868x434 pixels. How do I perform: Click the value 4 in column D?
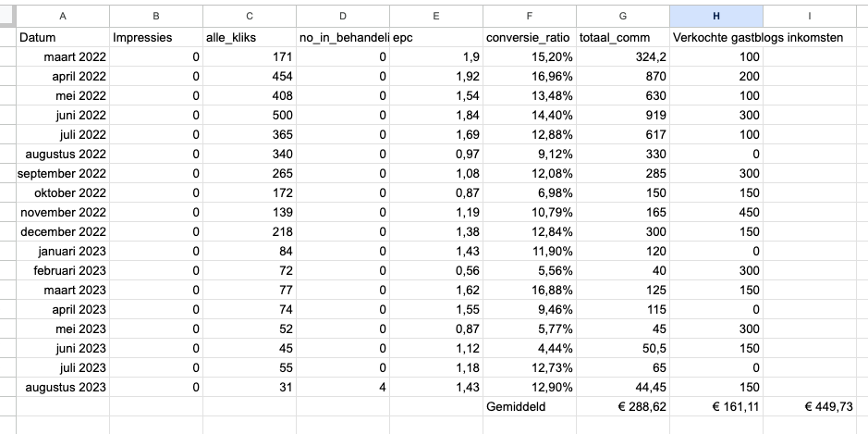click(x=343, y=387)
